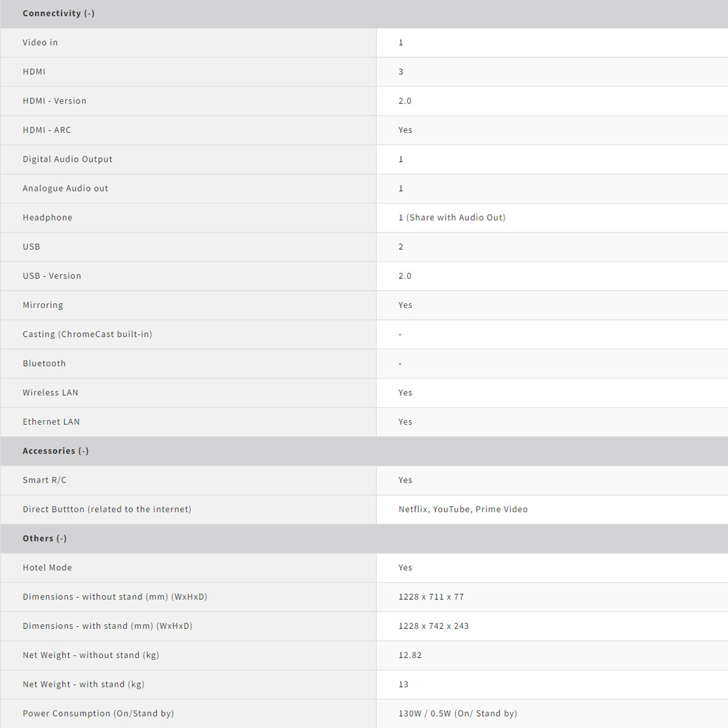
Task: Collapse the Connectivity (-) section
Action: [x=59, y=13]
